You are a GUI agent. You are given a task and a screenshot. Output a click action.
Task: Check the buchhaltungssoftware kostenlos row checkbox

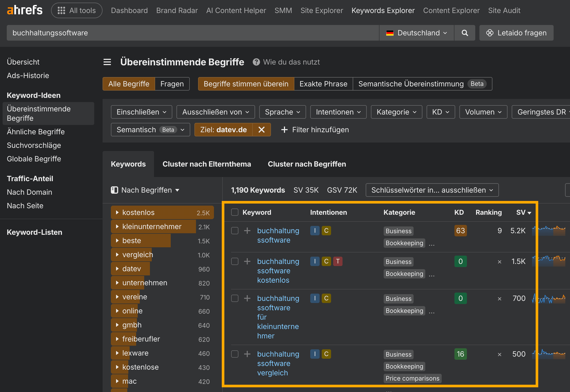(235, 261)
